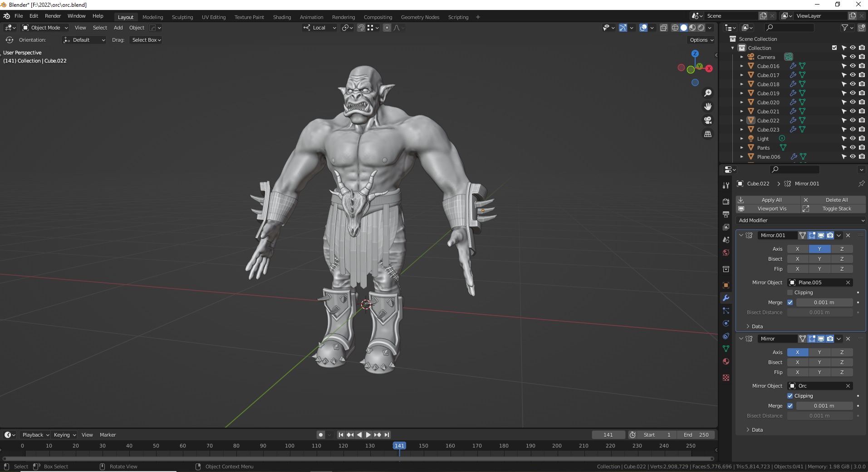Toggle proportional editing in the header
868x472 pixels.
[387, 28]
